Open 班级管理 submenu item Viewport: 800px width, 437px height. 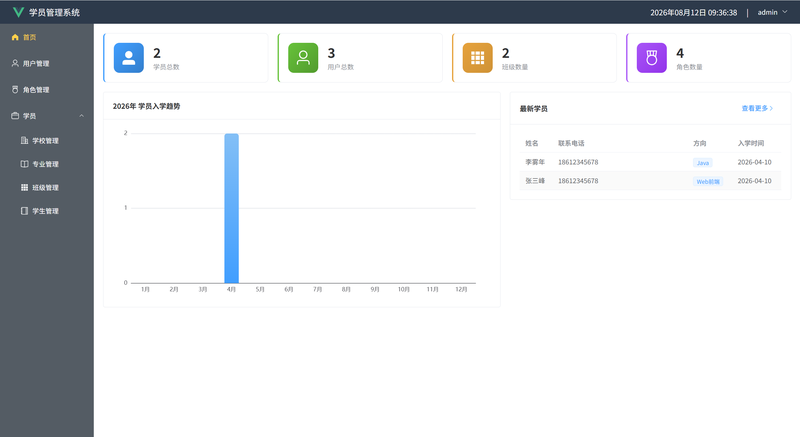[x=46, y=187]
